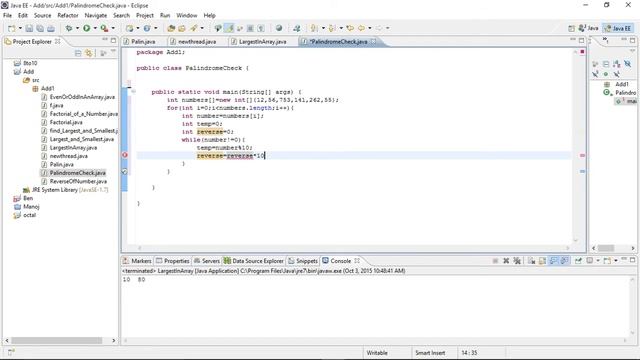This screenshot has height=360, width=640.
Task: Run the program with the green Run button
Action: (87, 28)
